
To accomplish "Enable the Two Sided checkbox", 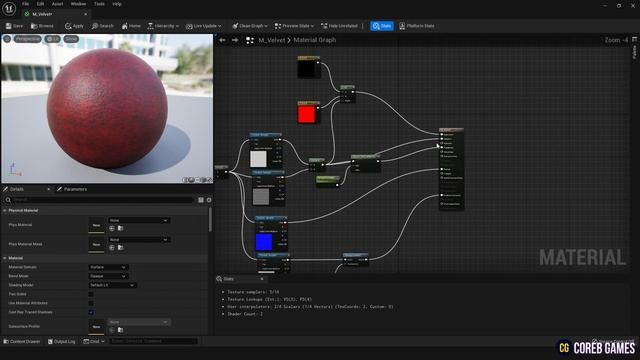I will (x=91, y=294).
